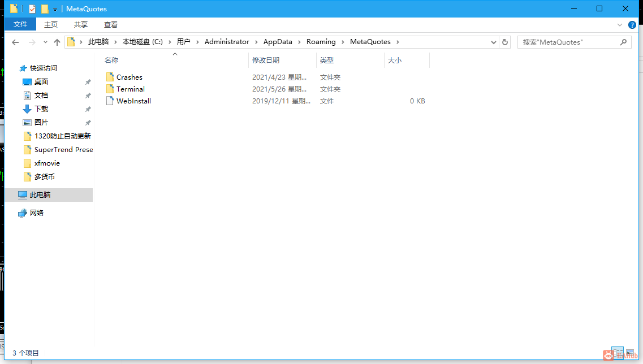Open the Help question mark icon
This screenshot has height=364, width=643.
pyautogui.click(x=632, y=25)
